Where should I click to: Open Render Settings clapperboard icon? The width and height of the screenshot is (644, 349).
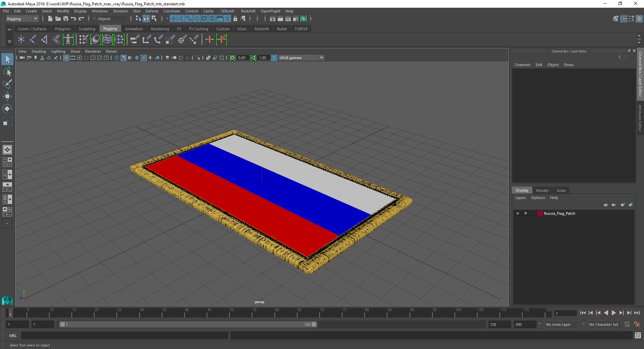296,19
